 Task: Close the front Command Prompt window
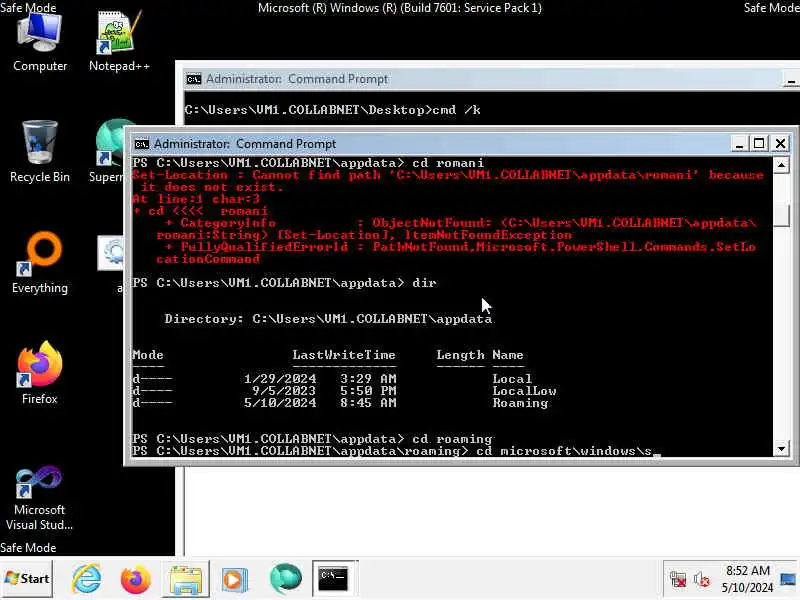click(780, 143)
